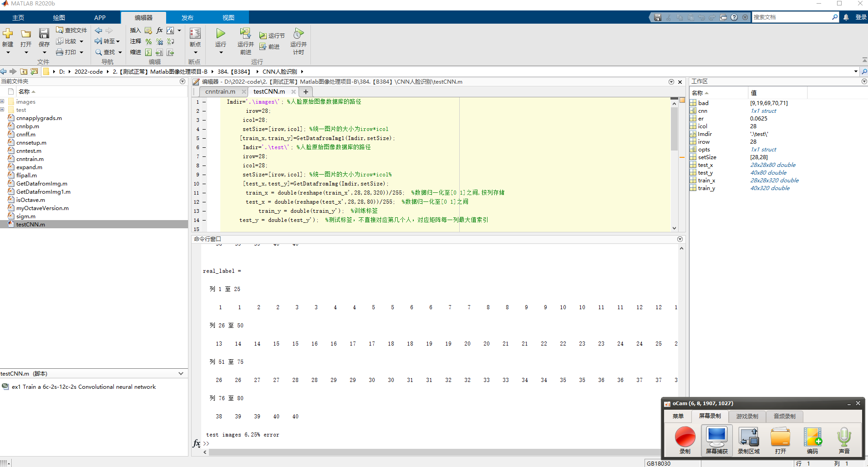Click the Search Documentation field
The image size is (868, 467).
(792, 17)
